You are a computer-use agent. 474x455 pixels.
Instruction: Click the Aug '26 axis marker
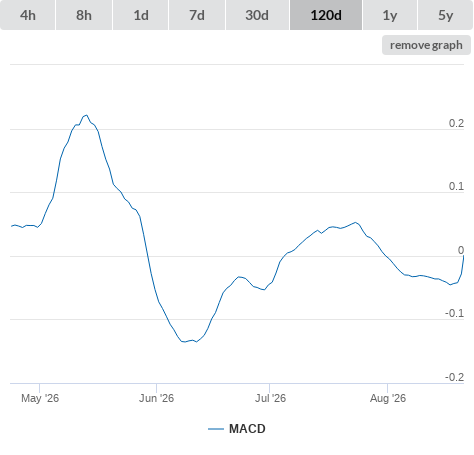click(x=388, y=398)
